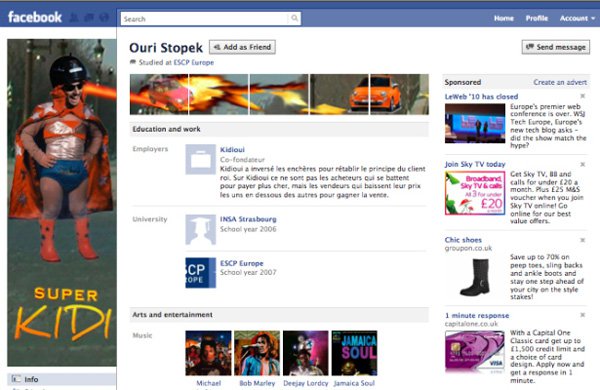This screenshot has width=600, height=390.
Task: Open the second flame strip photo
Action: point(219,94)
